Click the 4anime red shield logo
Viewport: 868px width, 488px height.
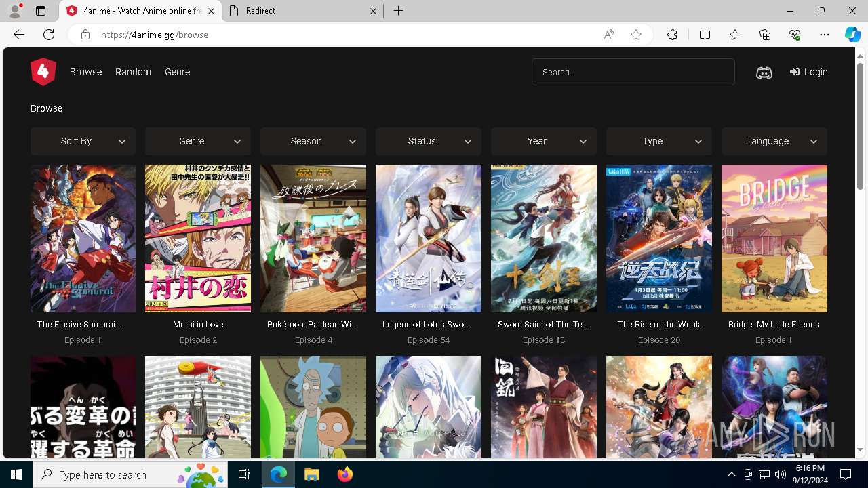43,72
